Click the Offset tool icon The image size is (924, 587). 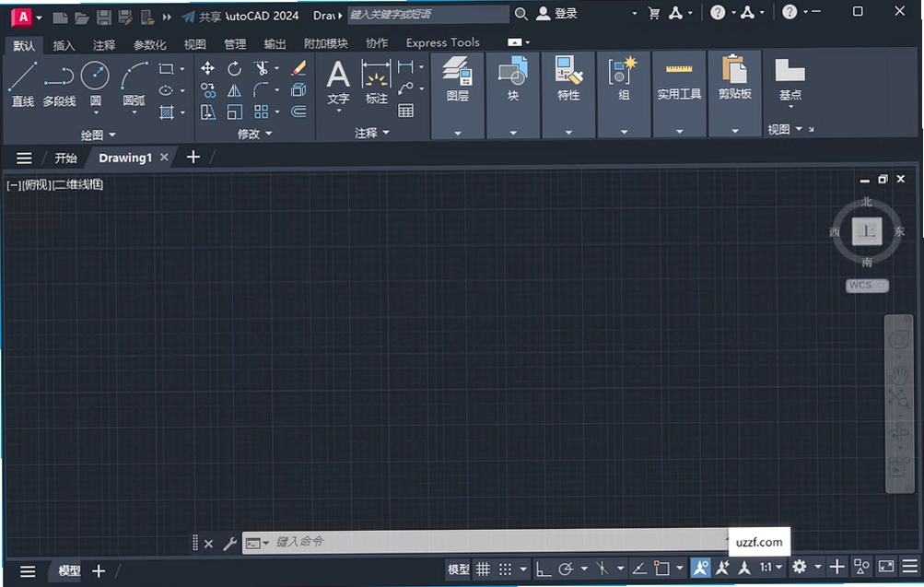pyautogui.click(x=298, y=112)
